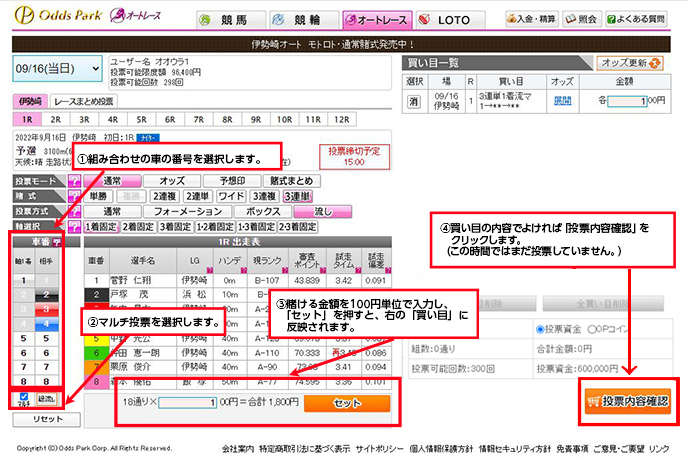688x471 pixels.
Task: Select 予想印 voting mode
Action: pyautogui.click(x=232, y=181)
